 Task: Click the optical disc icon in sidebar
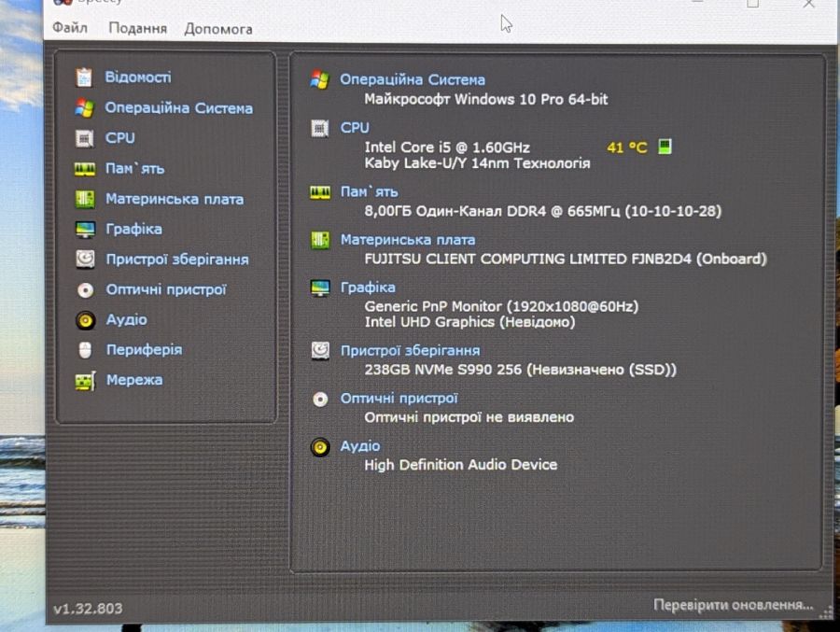coord(85,290)
